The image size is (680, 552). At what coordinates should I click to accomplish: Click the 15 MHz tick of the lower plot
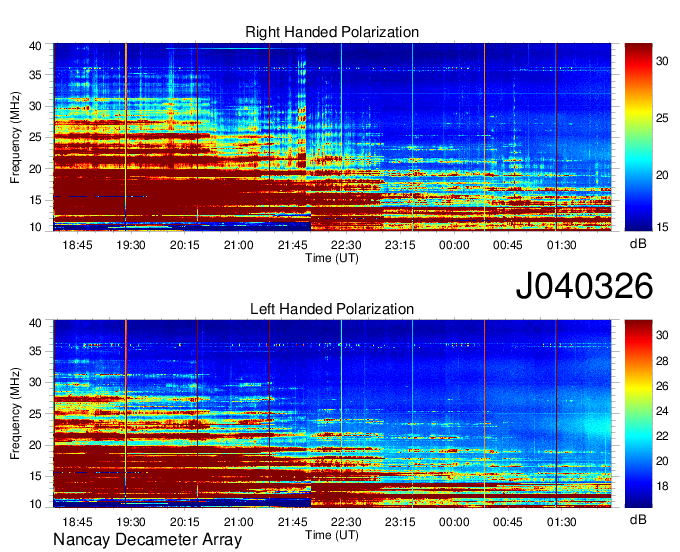tap(35, 476)
